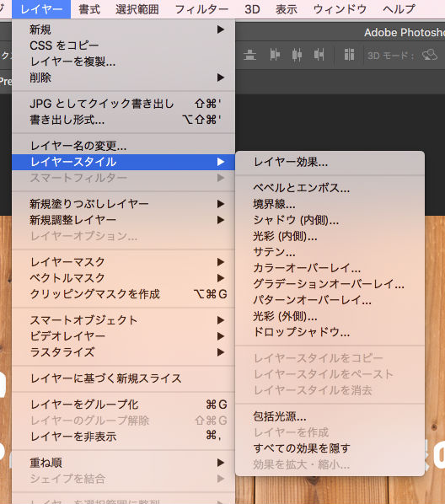This screenshot has width=445, height=504.
Task: Click the align bottom edges icon
Action: tap(249, 55)
